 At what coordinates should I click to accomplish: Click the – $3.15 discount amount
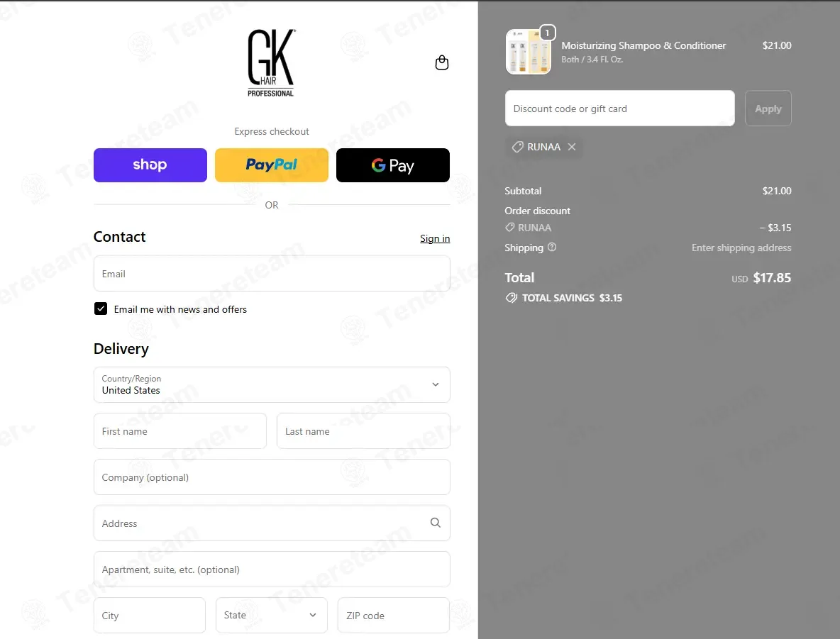[x=775, y=228]
